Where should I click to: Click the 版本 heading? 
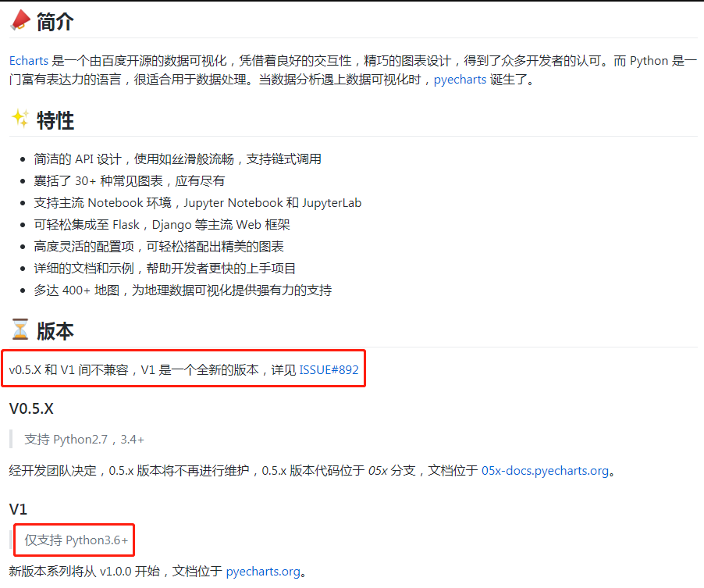coord(55,331)
